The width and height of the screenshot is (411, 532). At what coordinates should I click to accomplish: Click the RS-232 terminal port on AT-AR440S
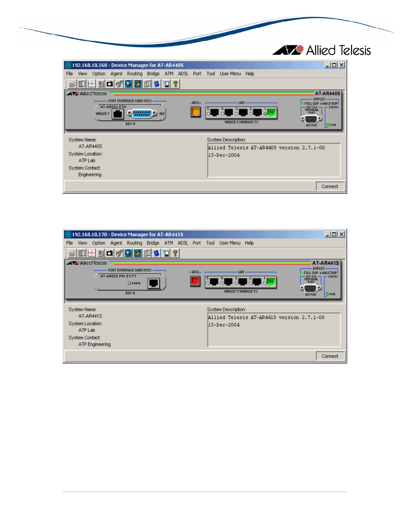point(311,119)
